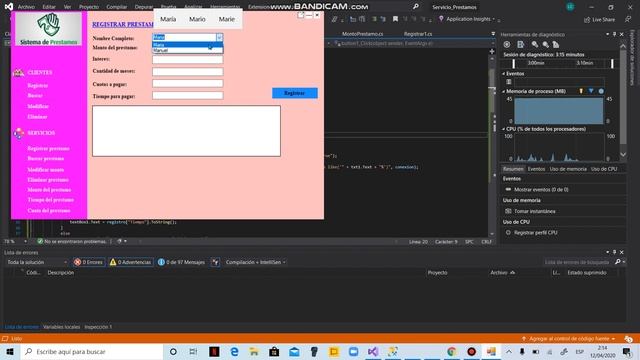
Task: Click Mostrar eventos (0 de 0)
Action: [541, 189]
